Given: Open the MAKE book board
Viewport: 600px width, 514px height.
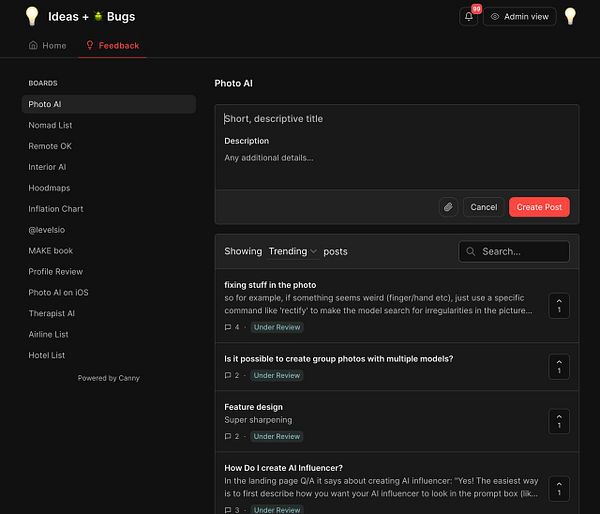Looking at the screenshot, I should (x=51, y=251).
